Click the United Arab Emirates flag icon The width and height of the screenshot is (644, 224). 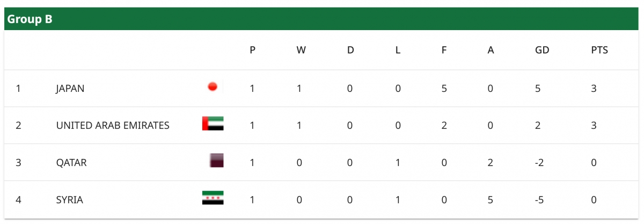pyautogui.click(x=213, y=124)
